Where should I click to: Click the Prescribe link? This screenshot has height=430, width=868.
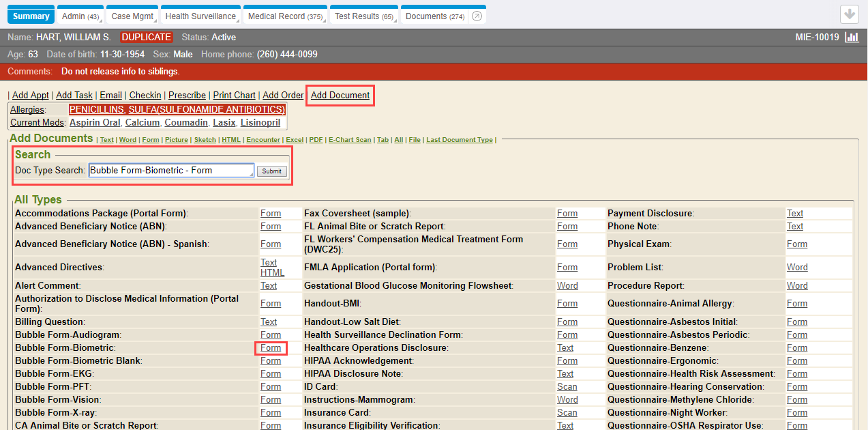[187, 95]
